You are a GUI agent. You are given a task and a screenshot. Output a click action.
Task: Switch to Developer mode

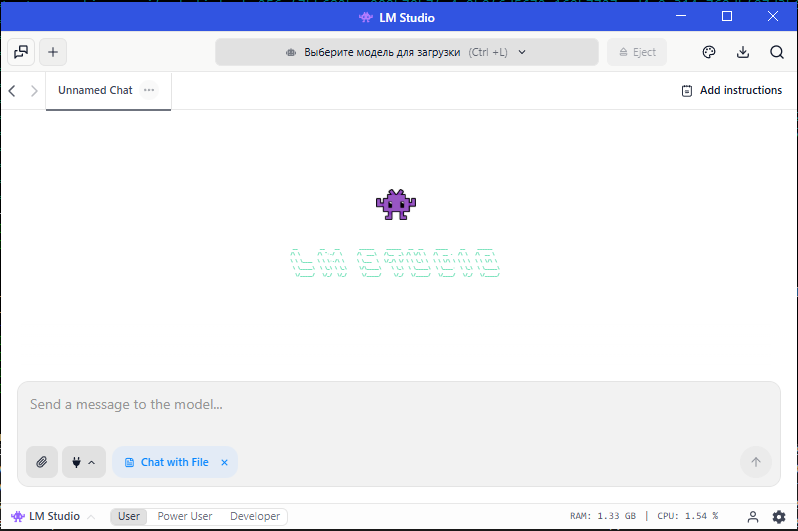(255, 517)
